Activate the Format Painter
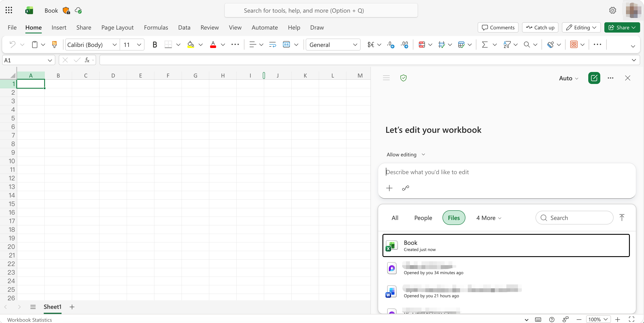 [x=54, y=45]
